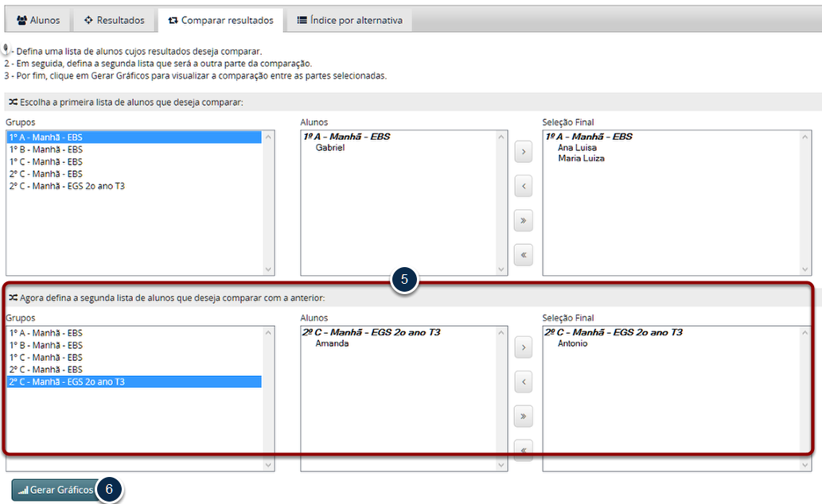Click double left arrow in first list
Image resolution: width=822 pixels, height=504 pixels.
[x=523, y=255]
